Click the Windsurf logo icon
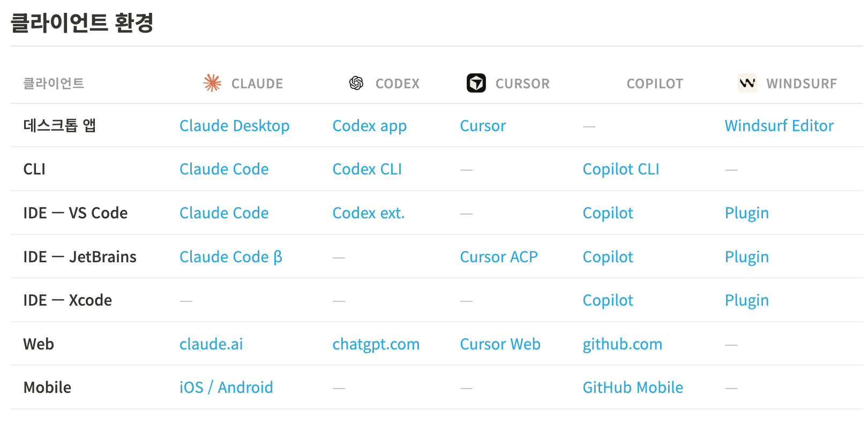 [747, 83]
